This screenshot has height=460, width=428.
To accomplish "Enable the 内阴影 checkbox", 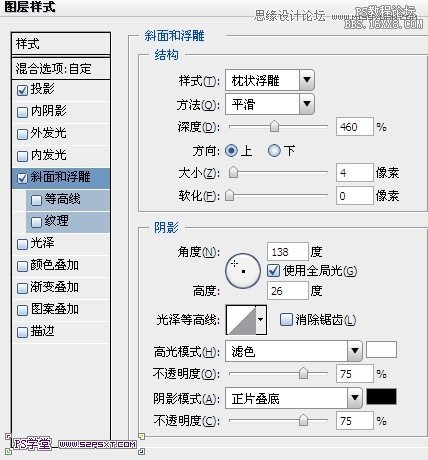I will tap(22, 112).
